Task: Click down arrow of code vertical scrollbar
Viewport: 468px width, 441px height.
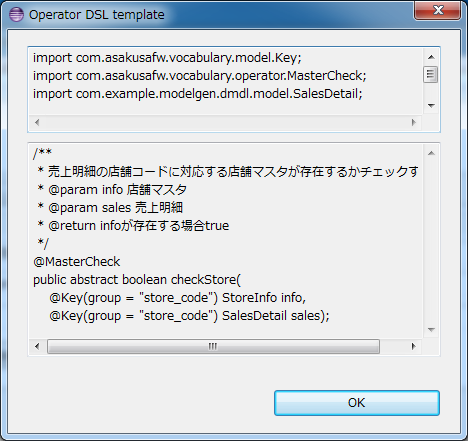Action: (x=431, y=330)
